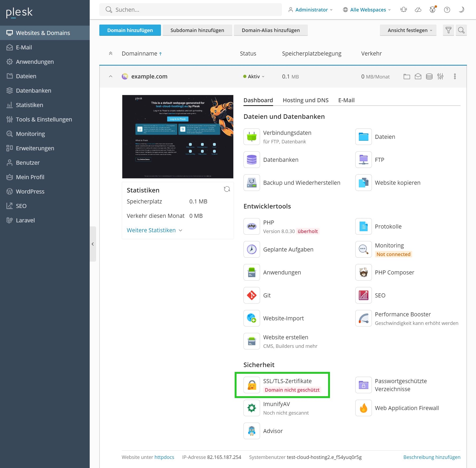Open the httpdocs link

click(x=164, y=457)
